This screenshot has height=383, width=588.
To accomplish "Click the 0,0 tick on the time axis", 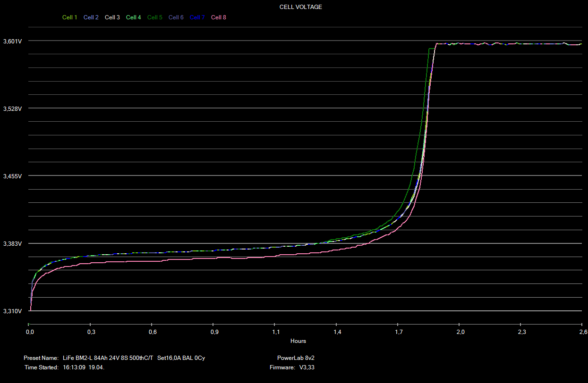I will [x=30, y=332].
